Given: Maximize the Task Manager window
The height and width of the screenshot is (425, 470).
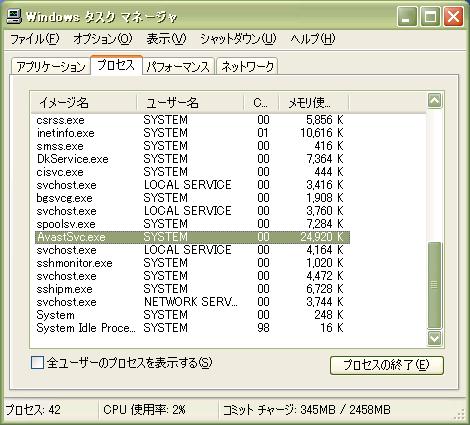Looking at the screenshot, I should 430,16.
